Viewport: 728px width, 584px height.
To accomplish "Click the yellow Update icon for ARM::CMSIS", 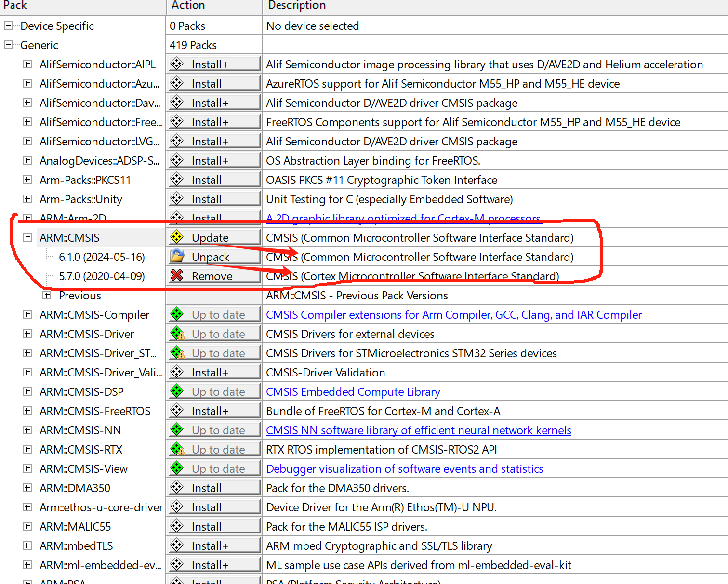I will 177,237.
